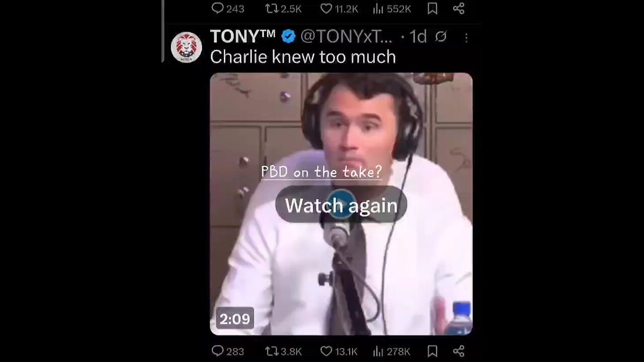The image size is (644, 362).
Task: Open replies on the post with 283 comments
Action: click(x=227, y=351)
